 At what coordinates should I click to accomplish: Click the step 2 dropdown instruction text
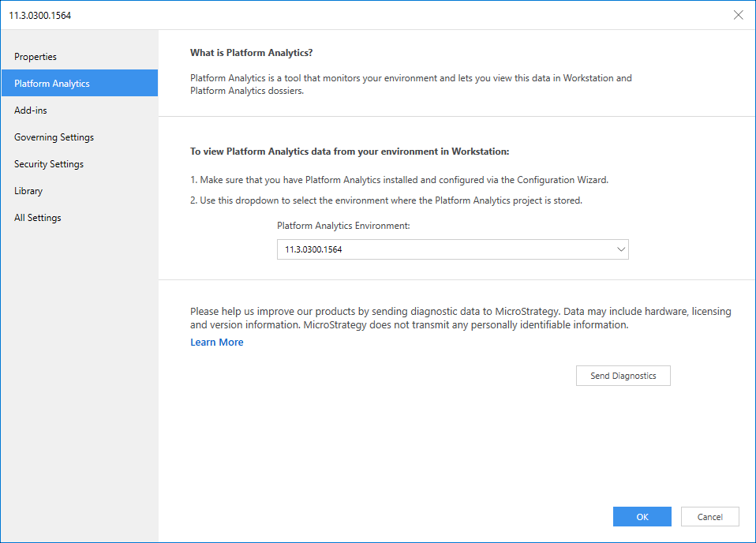click(x=386, y=200)
